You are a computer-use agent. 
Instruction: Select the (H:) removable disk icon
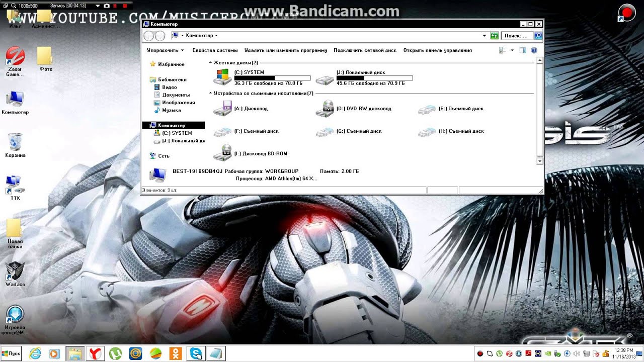coord(427,132)
